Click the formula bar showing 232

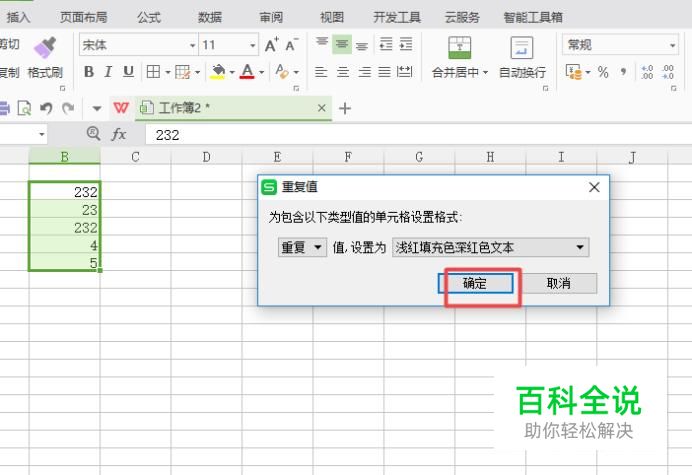coord(418,135)
